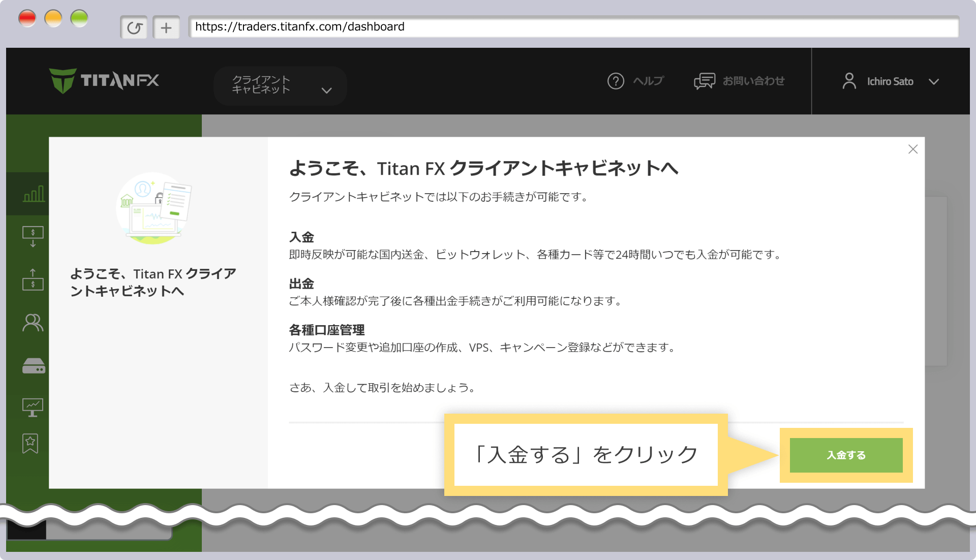Image resolution: width=976 pixels, height=560 pixels.
Task: Select the deposit sidebar icon with down arrow
Action: click(33, 237)
